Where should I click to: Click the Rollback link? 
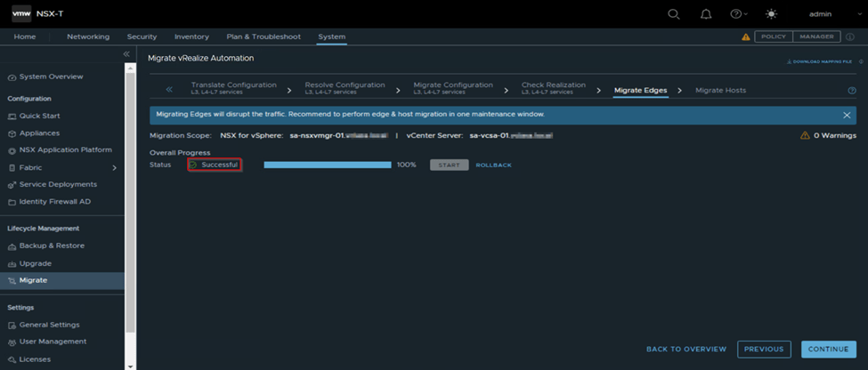tap(494, 165)
